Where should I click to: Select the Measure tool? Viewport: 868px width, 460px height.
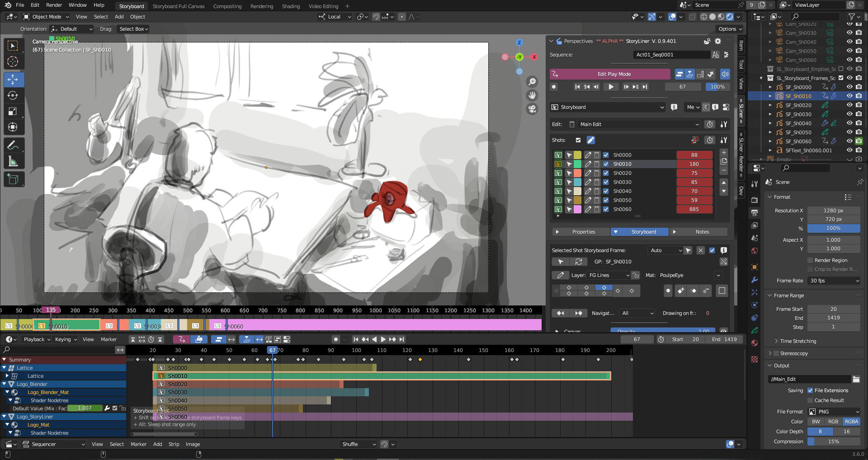[x=13, y=161]
